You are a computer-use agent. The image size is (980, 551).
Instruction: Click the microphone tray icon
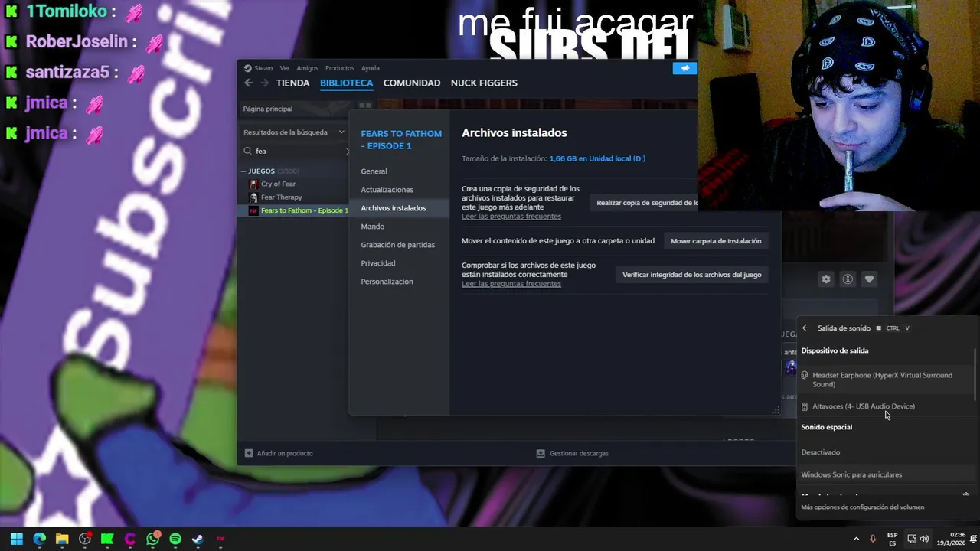tap(873, 539)
